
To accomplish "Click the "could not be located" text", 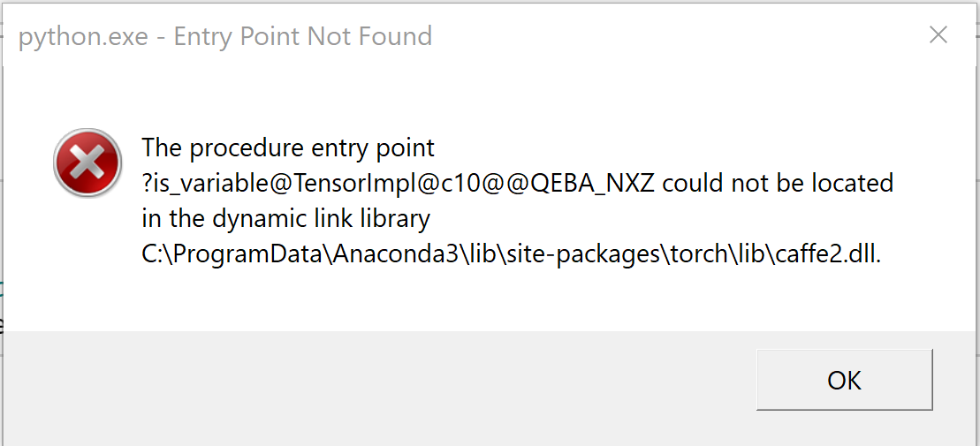I will pyautogui.click(x=778, y=184).
